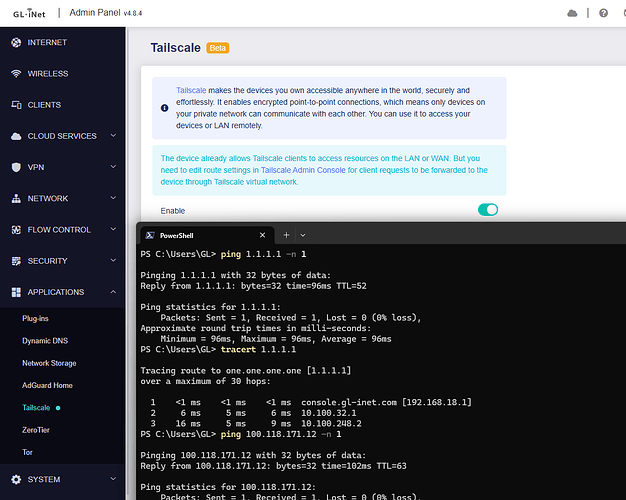Click 'Reply from 1.1.1.1' line
This screenshot has height=500, width=626.
[254, 286]
